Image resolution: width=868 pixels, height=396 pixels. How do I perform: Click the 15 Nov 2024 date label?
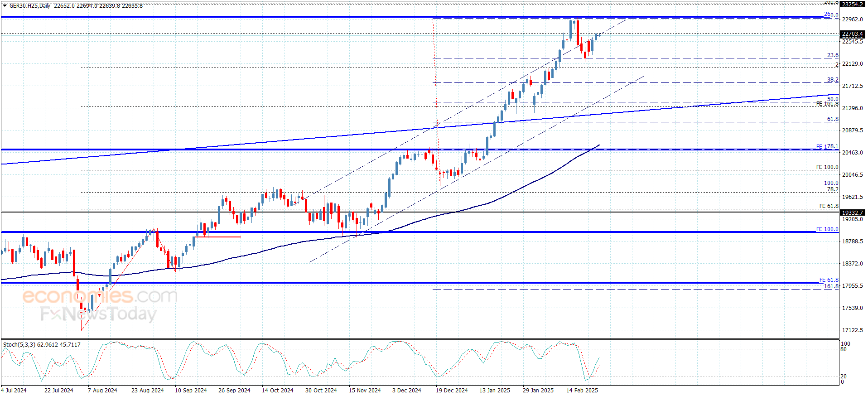click(x=365, y=391)
